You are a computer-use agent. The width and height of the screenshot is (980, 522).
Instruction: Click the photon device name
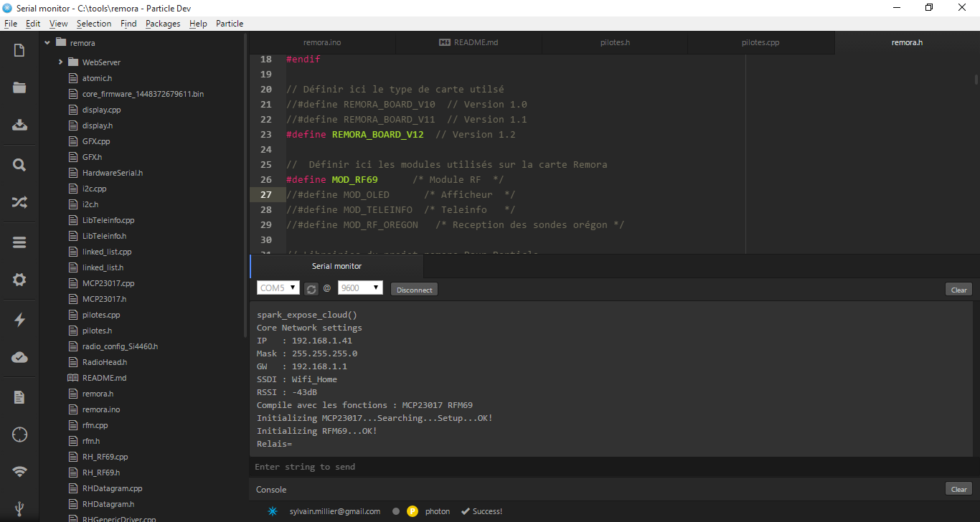(438, 511)
